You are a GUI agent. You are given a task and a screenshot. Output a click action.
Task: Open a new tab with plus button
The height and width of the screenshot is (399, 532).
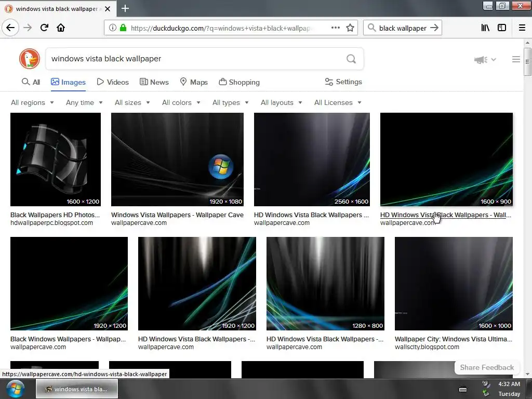pos(125,8)
